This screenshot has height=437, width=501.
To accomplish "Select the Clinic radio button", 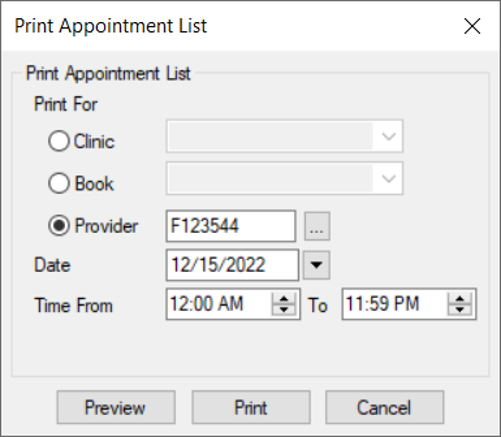I will [x=59, y=141].
